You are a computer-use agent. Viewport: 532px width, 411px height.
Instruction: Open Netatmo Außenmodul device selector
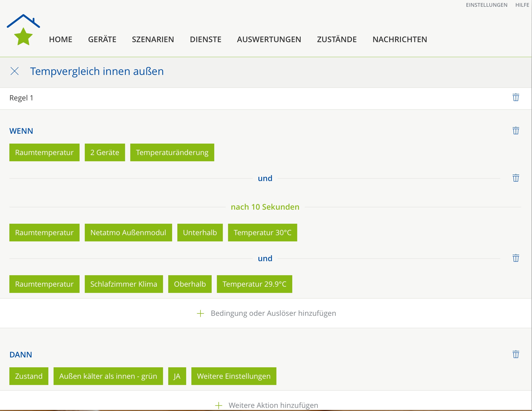pyautogui.click(x=128, y=233)
